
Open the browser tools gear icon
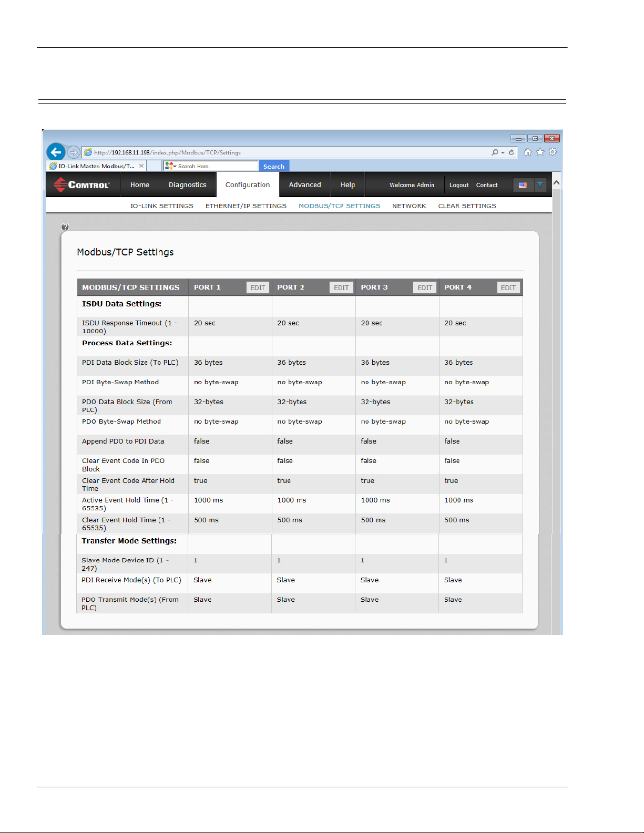tap(553, 152)
